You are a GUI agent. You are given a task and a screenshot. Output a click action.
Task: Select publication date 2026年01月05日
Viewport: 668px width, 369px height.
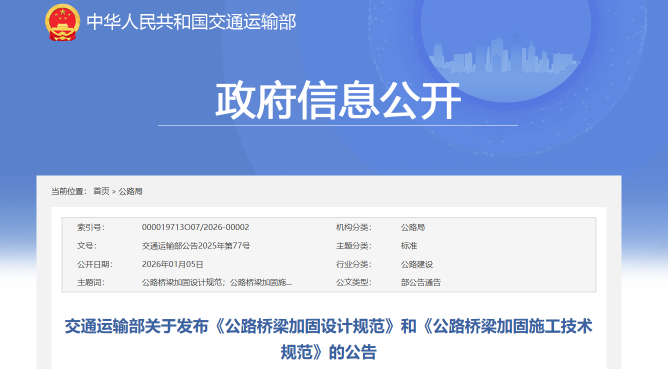tap(173, 264)
